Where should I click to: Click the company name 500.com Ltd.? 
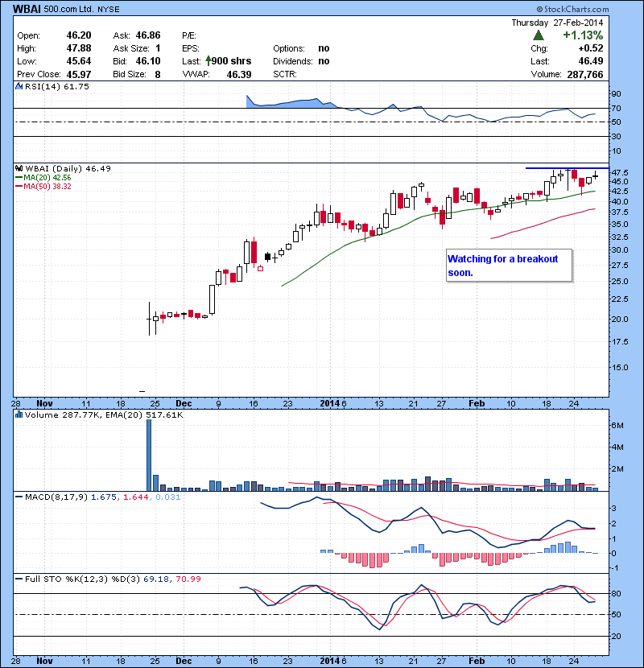[68, 9]
